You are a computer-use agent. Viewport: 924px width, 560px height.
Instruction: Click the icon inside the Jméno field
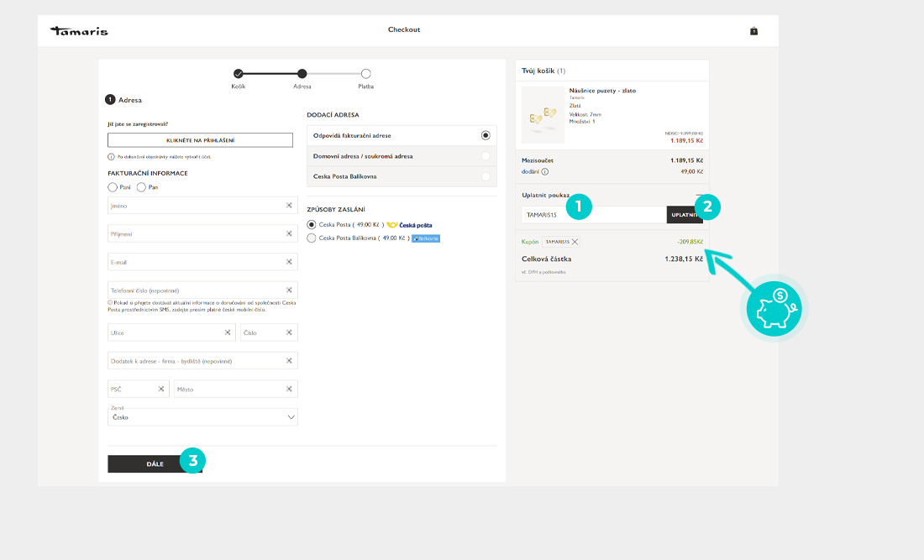click(288, 205)
